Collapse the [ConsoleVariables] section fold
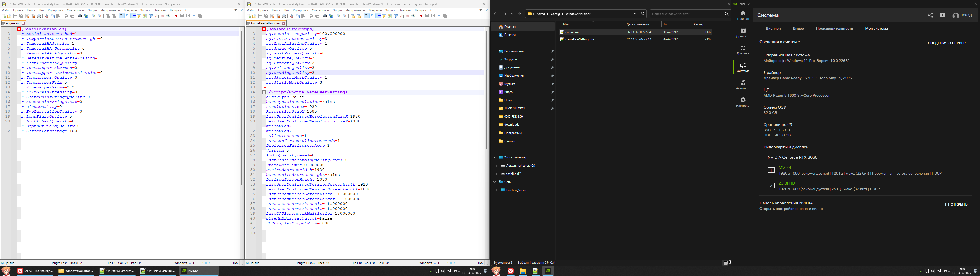This screenshot has width=980, height=276. (x=19, y=29)
